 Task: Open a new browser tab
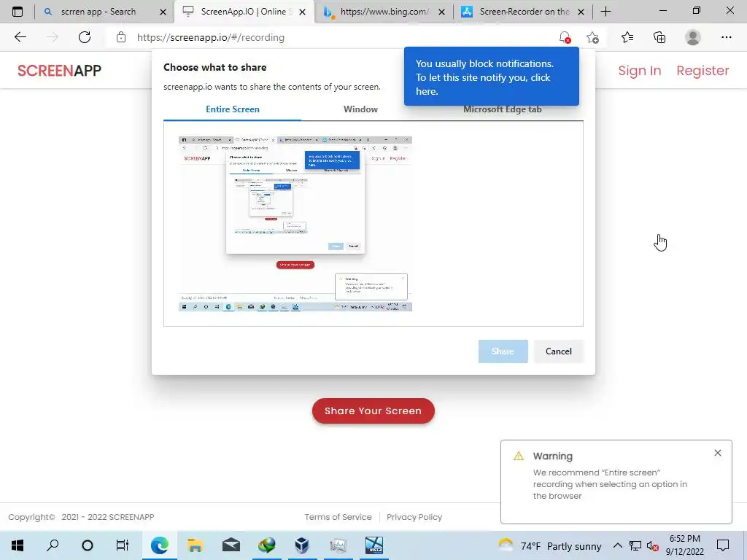(605, 12)
